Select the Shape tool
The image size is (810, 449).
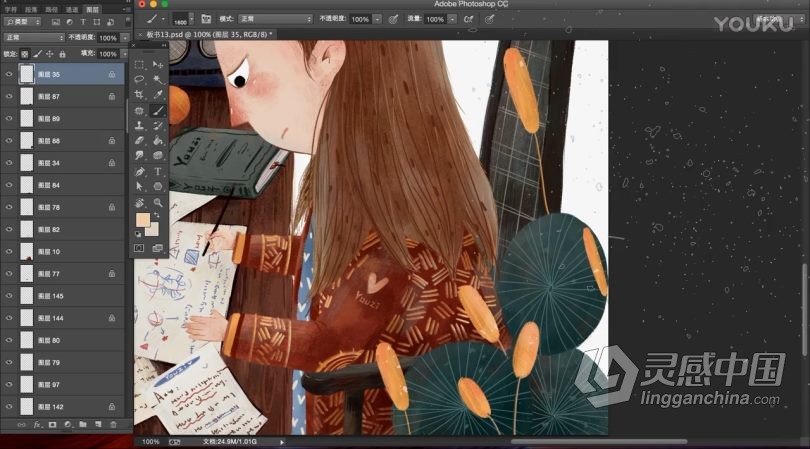(158, 186)
